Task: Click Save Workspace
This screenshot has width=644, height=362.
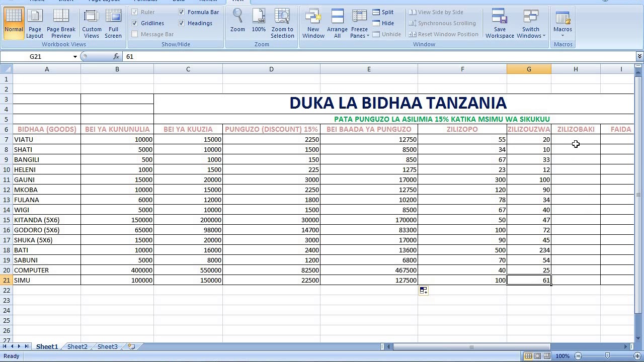Action: pyautogui.click(x=500, y=23)
